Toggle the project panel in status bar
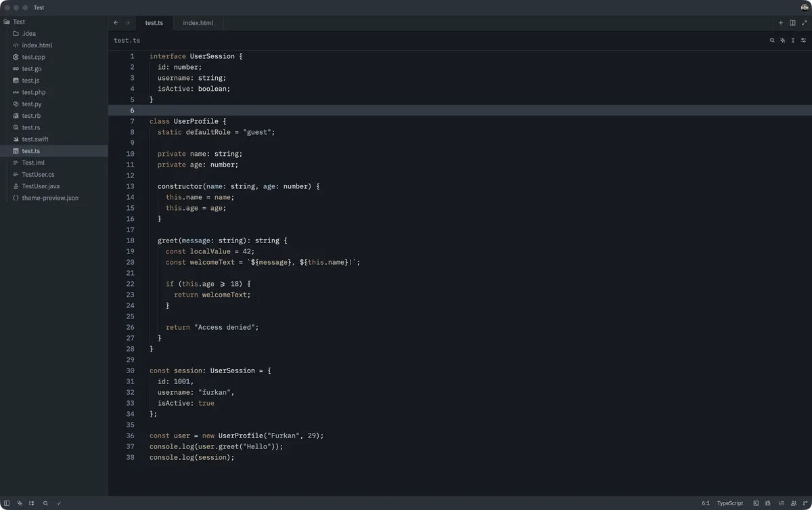 [x=7, y=503]
